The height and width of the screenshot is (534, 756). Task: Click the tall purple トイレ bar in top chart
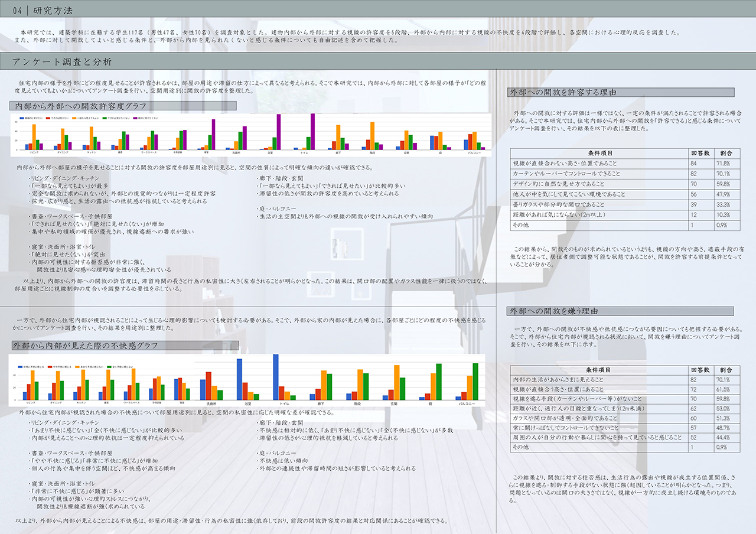[x=313, y=132]
